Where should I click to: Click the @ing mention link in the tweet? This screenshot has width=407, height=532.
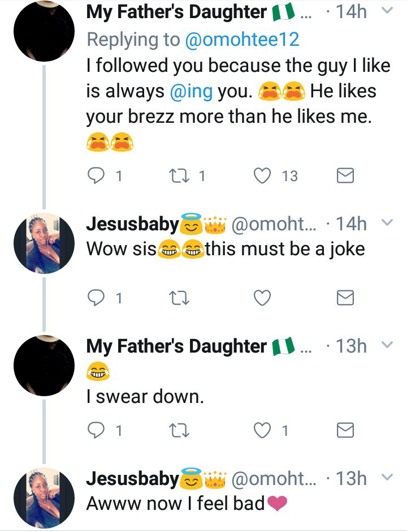coord(192,91)
